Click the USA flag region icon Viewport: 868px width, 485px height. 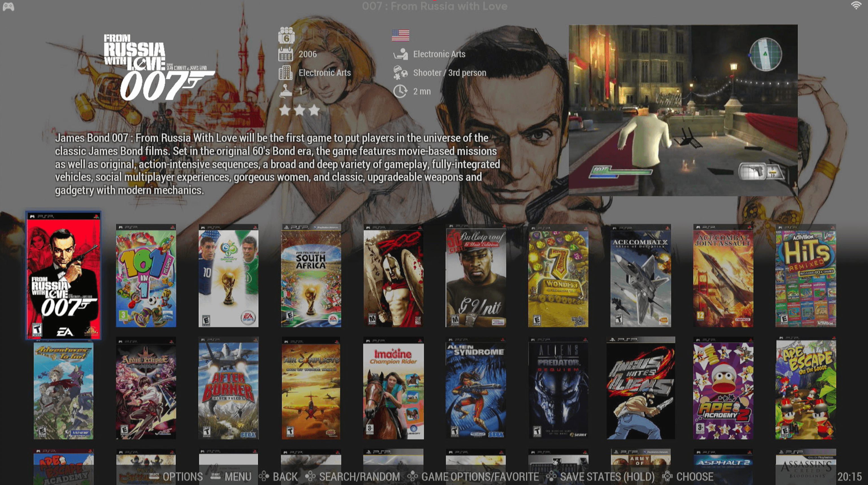click(x=400, y=35)
